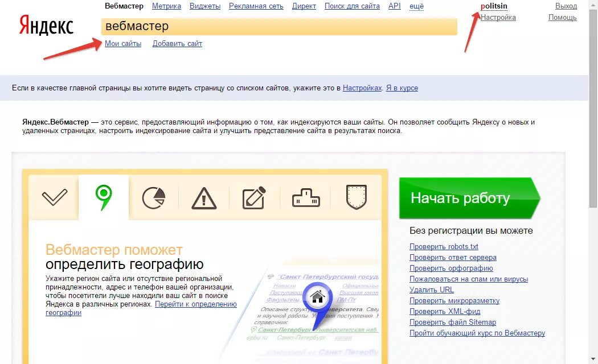Open Мои сайты link

[x=123, y=43]
